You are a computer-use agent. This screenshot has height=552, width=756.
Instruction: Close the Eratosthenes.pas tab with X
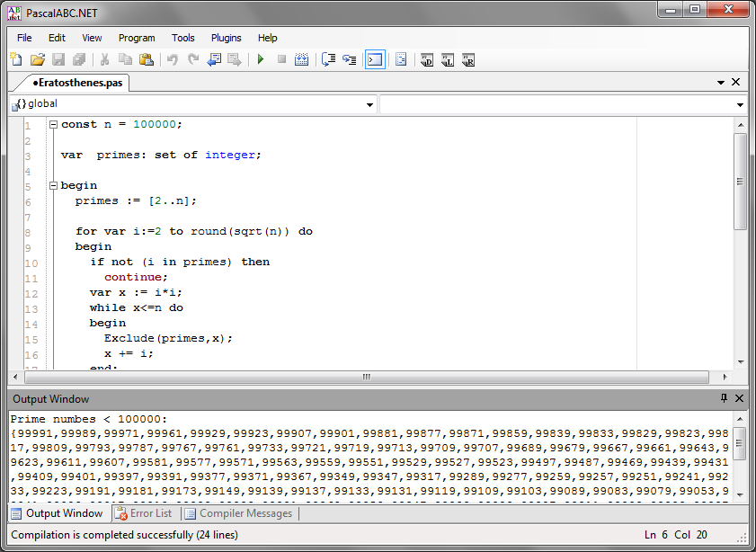pos(736,82)
